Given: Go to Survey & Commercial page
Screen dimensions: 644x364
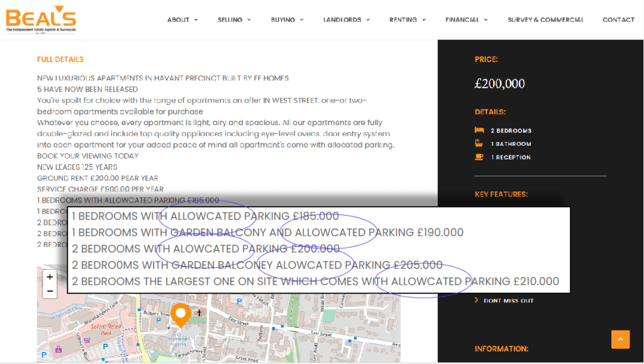Looking at the screenshot, I should [x=545, y=19].
